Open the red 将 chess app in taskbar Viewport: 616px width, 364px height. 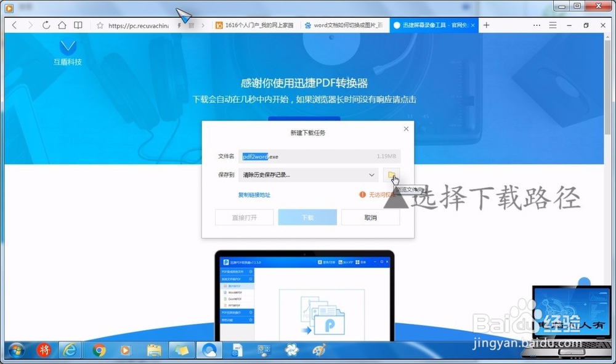tap(44, 350)
